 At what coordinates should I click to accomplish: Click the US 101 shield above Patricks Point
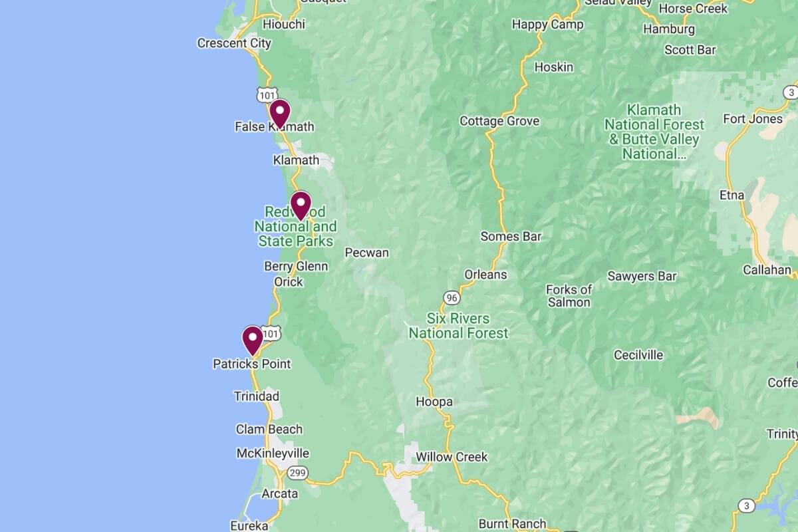[273, 332]
